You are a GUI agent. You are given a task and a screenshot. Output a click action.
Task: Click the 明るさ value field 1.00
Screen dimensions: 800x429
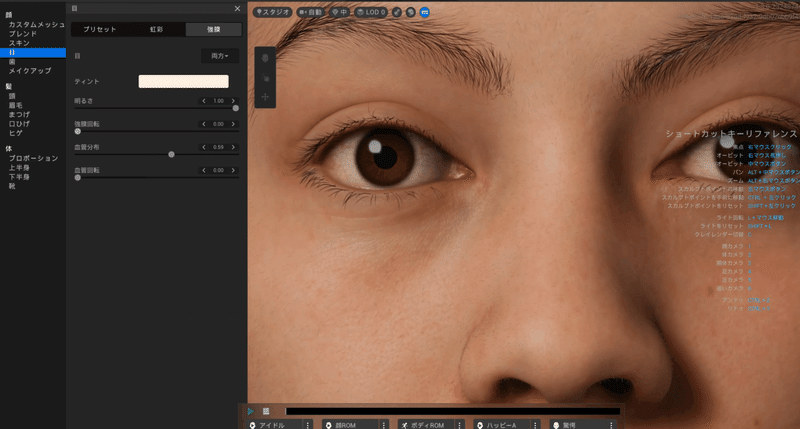pos(218,101)
